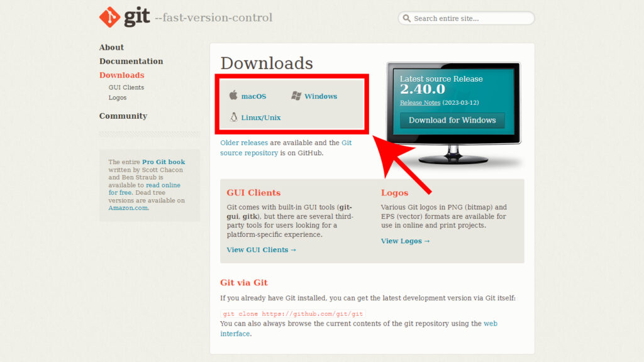Screen dimensions: 644x362
Task: Choose the Windows download link
Action: click(320, 96)
